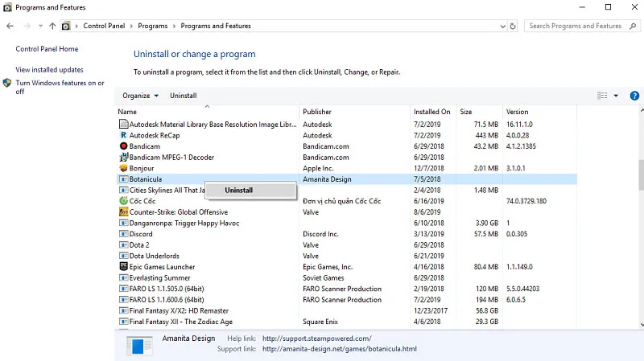644x361 pixels.
Task: Choose Uninstall from the context menu
Action: click(250, 191)
